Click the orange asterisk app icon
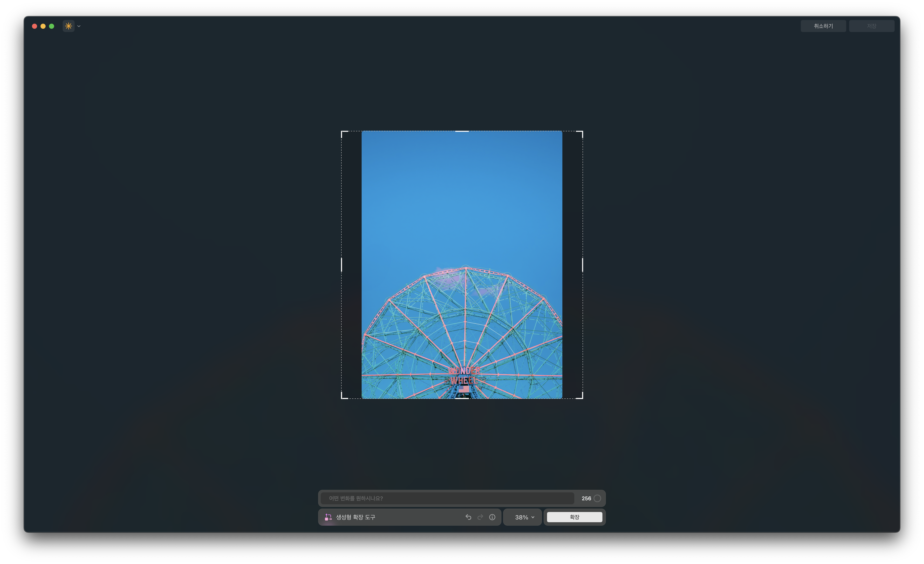The image size is (924, 564). tap(68, 26)
